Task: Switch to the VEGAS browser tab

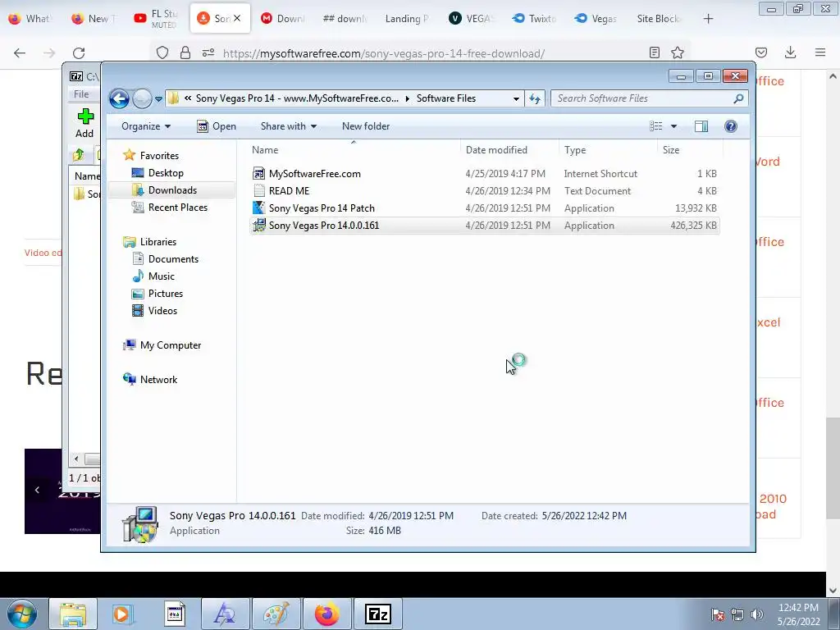Action: (x=472, y=19)
